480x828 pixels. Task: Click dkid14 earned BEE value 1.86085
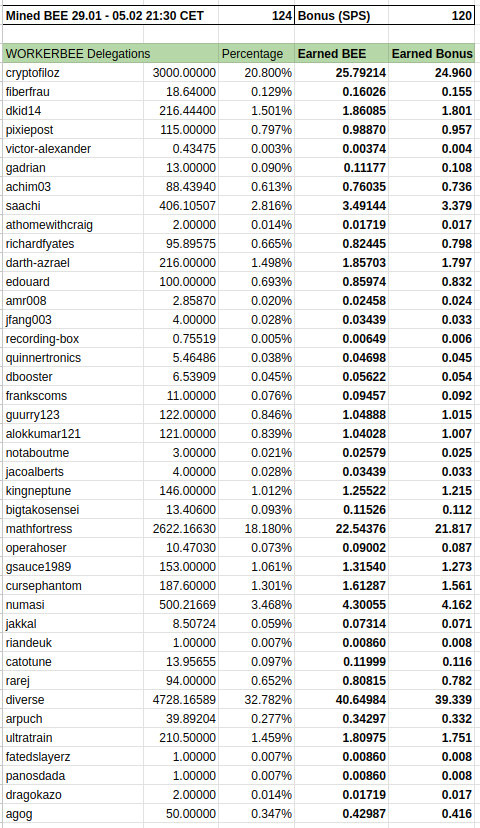point(342,110)
